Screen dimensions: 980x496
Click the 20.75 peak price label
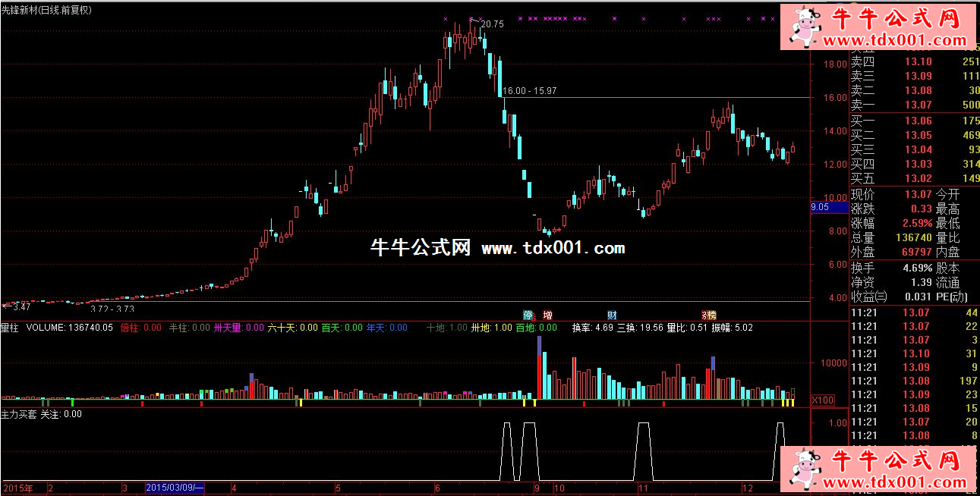[x=492, y=24]
